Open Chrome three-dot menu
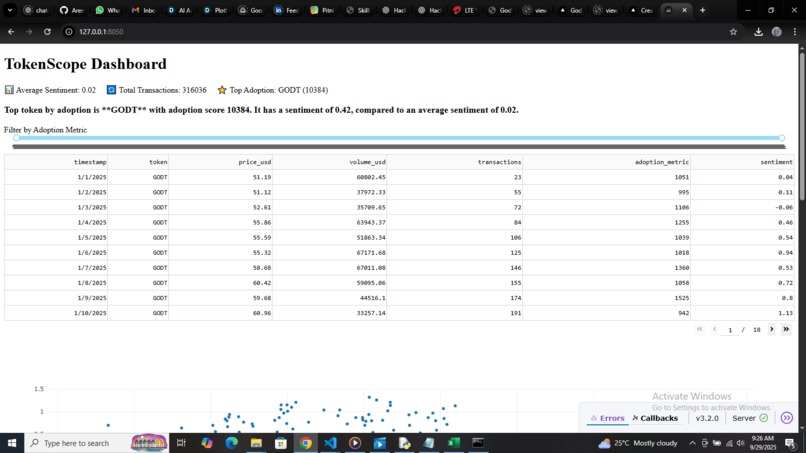806x453 pixels. pyautogui.click(x=795, y=32)
